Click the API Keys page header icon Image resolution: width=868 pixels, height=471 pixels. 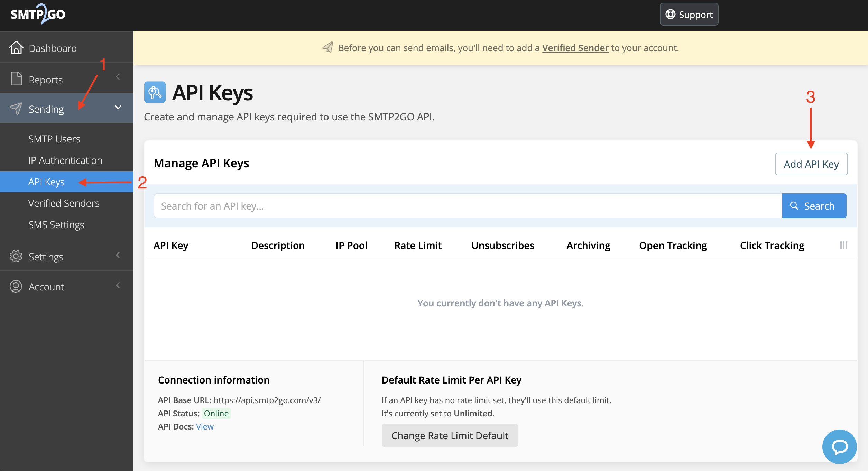pyautogui.click(x=155, y=92)
